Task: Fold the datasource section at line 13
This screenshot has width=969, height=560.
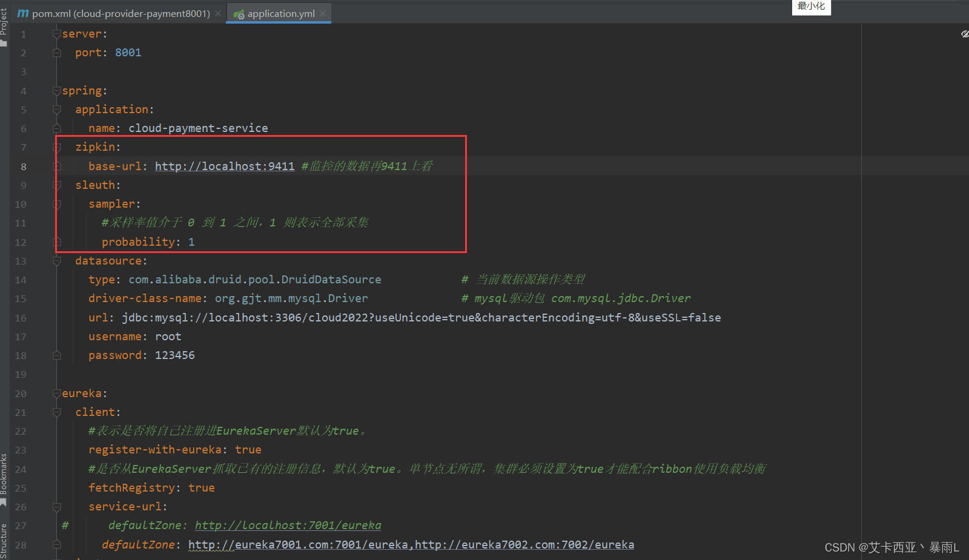Action: click(56, 261)
